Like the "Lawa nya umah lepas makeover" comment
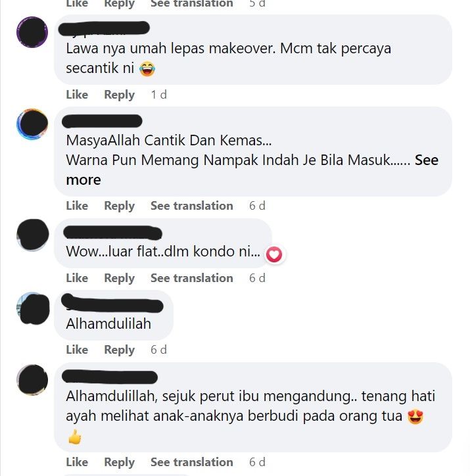The image size is (470, 476). point(77,95)
